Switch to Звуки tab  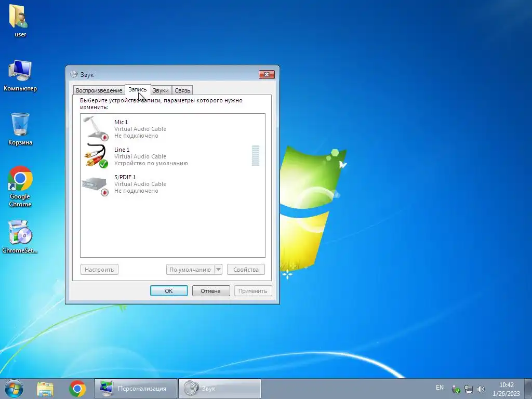(161, 90)
